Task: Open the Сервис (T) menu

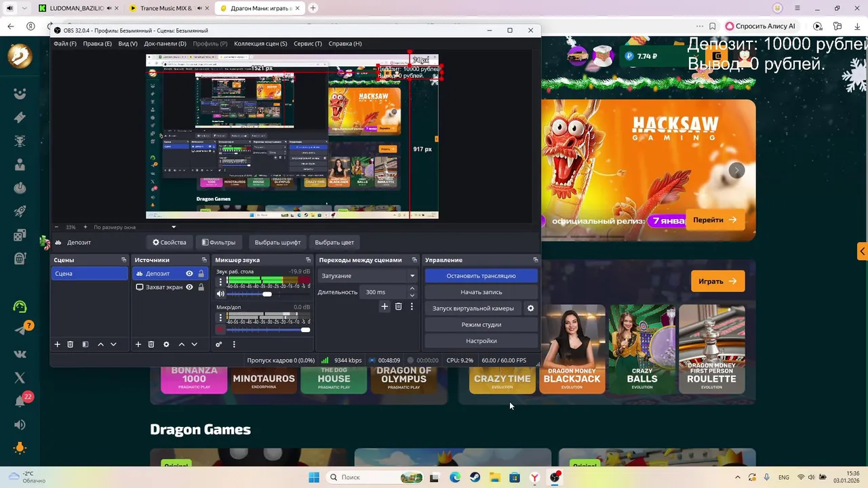Action: click(x=308, y=43)
